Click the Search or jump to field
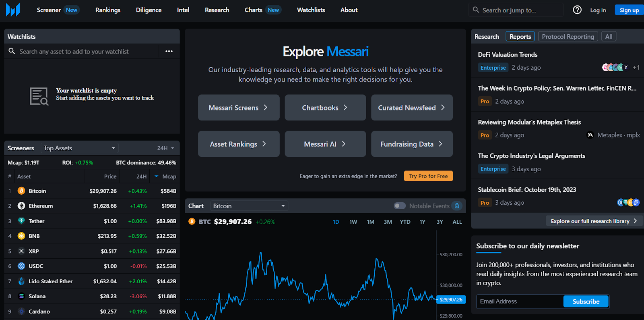This screenshot has height=320, width=644. coord(516,10)
